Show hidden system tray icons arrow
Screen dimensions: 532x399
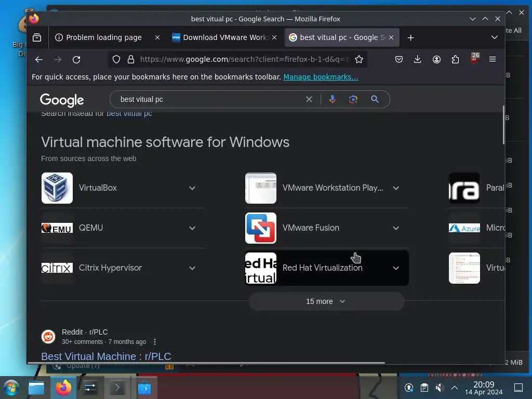(455, 388)
